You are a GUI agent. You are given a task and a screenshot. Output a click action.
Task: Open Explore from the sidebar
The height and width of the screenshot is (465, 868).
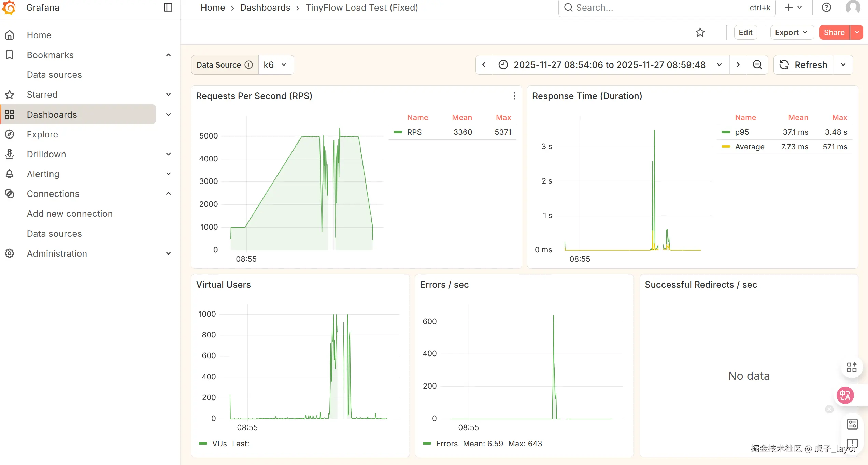click(42, 134)
